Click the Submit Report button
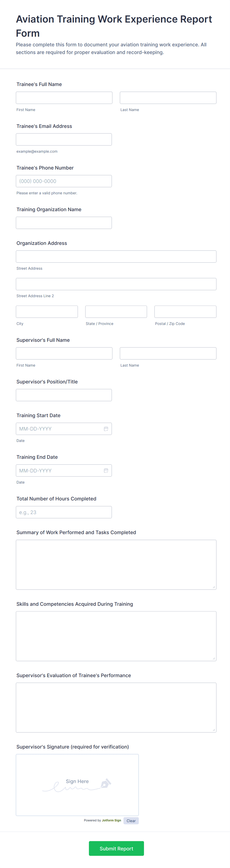 (116, 848)
